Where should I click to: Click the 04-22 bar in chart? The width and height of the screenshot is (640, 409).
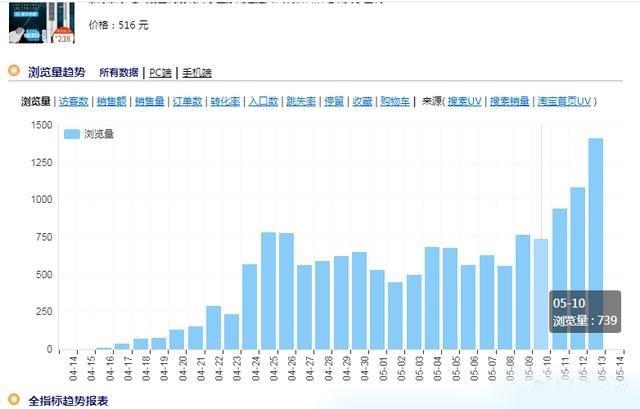tap(213, 328)
